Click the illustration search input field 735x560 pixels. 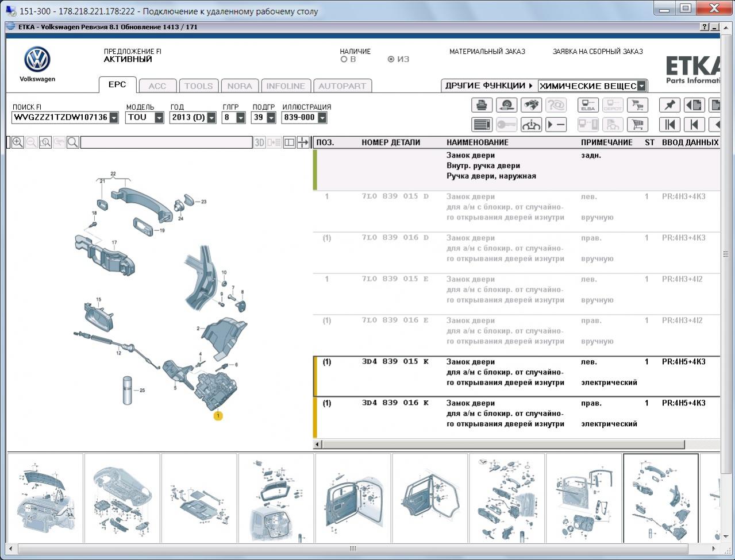point(167,142)
